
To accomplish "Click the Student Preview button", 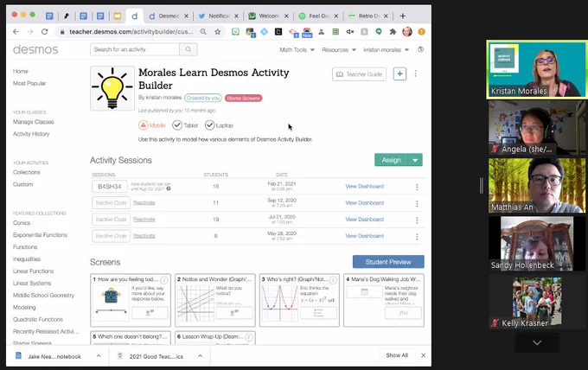I will pyautogui.click(x=388, y=262).
